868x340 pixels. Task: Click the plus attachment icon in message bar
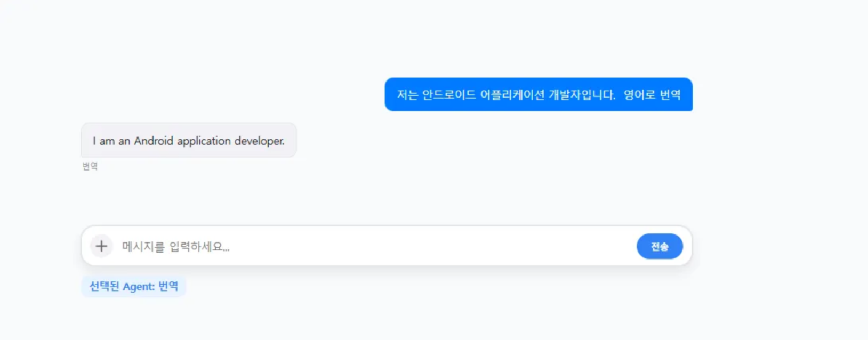pos(101,246)
